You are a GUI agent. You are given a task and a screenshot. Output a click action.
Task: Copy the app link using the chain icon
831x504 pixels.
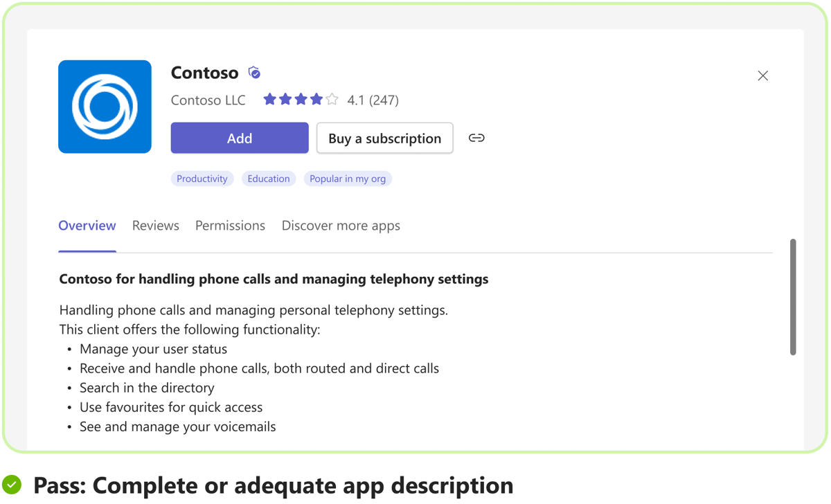[x=476, y=138]
